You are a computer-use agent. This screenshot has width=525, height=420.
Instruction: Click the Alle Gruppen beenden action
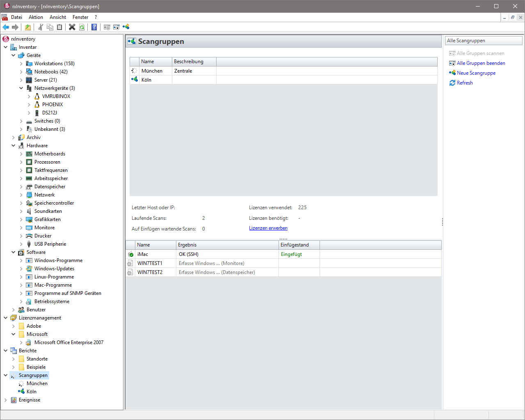coord(481,63)
